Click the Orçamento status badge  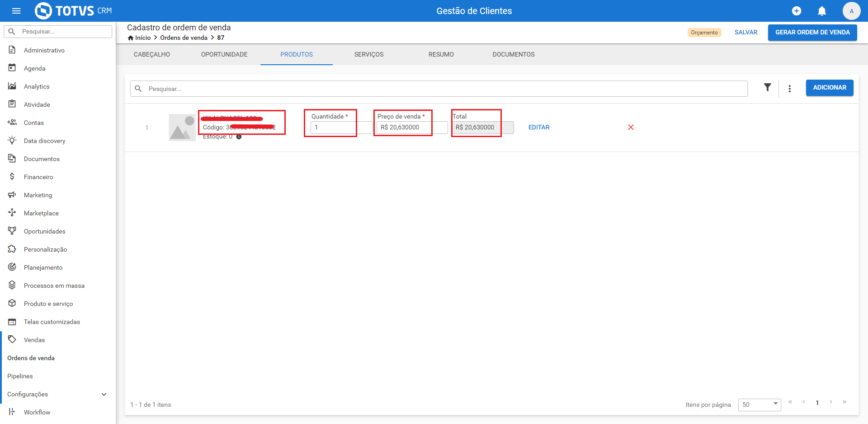(704, 33)
